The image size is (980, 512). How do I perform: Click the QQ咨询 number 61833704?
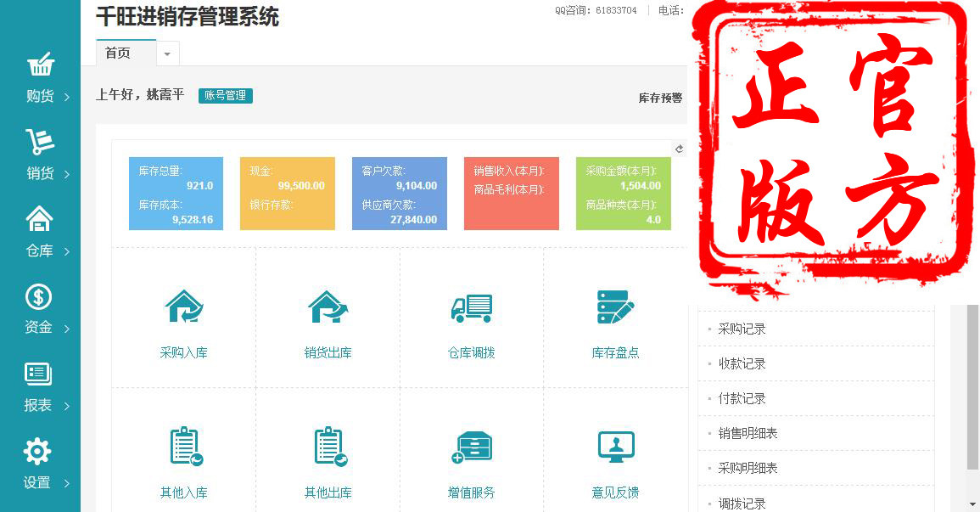[616, 11]
